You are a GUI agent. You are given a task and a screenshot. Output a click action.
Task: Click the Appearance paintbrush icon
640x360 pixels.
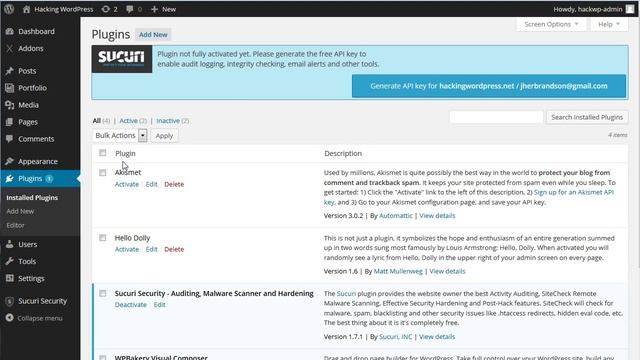click(x=9, y=161)
